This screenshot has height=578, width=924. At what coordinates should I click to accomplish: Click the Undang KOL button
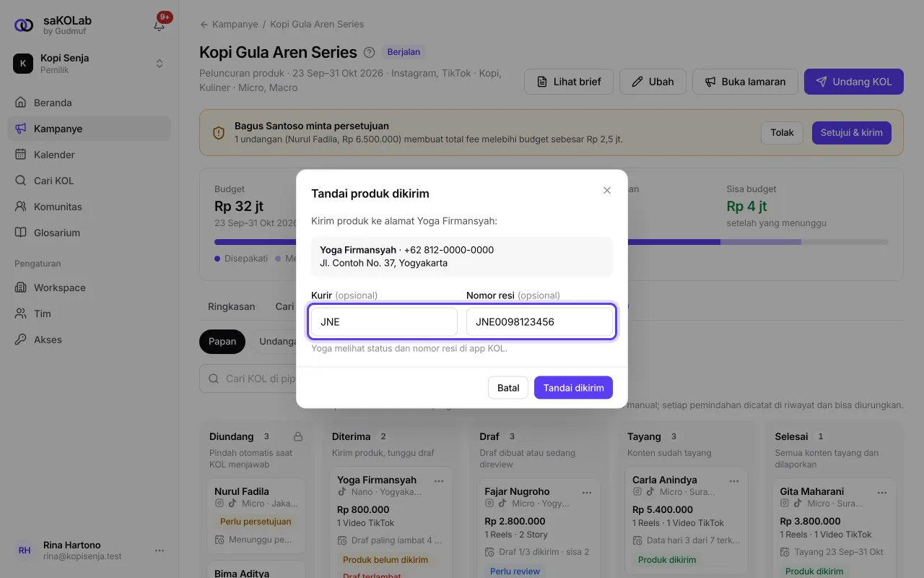coord(853,82)
